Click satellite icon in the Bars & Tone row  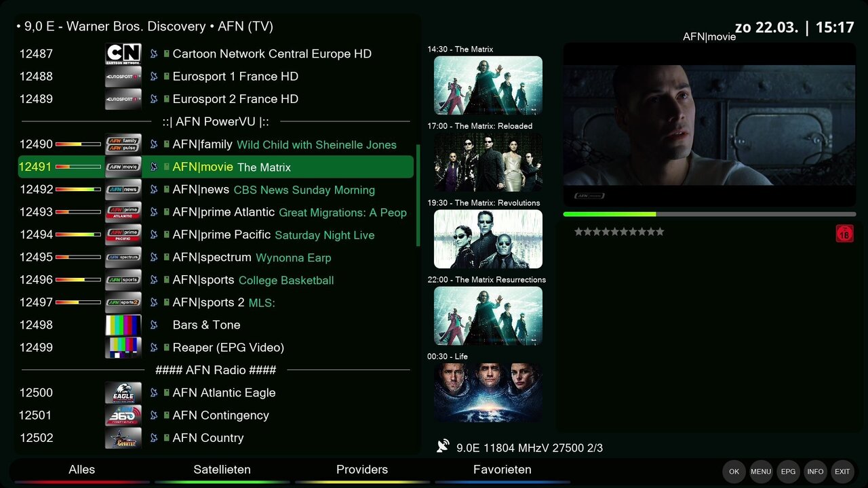pyautogui.click(x=154, y=325)
